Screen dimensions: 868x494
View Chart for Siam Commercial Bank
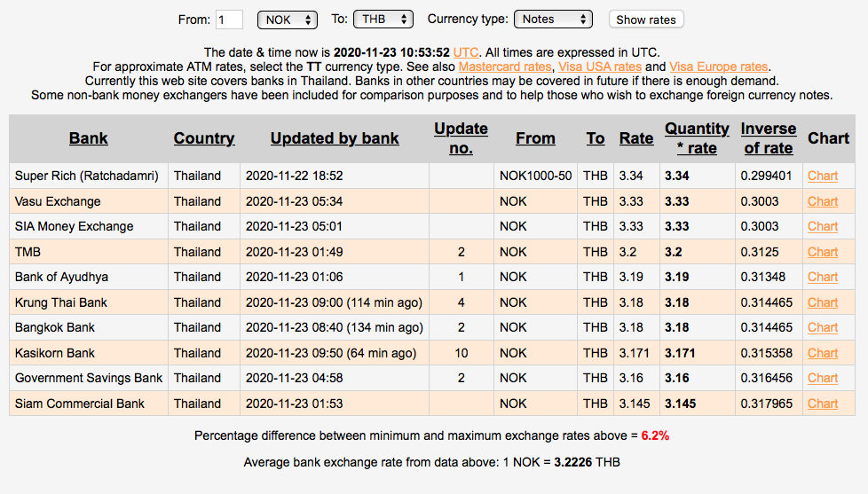click(822, 404)
